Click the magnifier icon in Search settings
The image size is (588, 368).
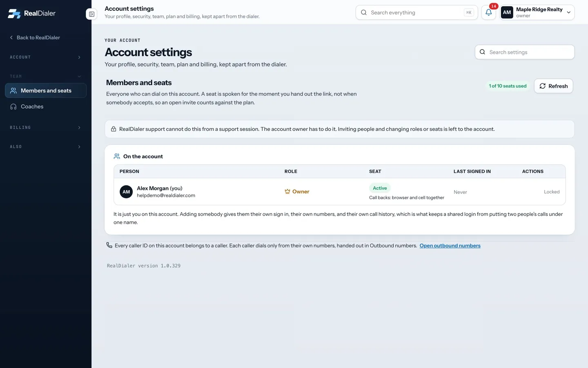(482, 52)
